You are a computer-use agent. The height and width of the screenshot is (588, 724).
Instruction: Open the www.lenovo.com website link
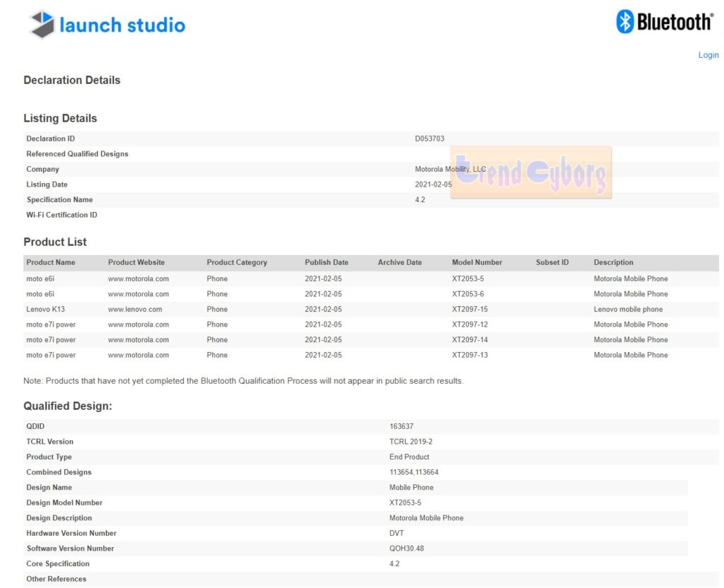(x=135, y=310)
